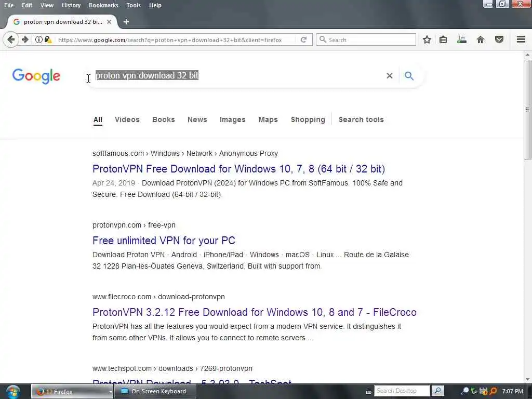Click the taskbar Search Desktop magnifier button
Image resolution: width=532 pixels, height=399 pixels.
[x=437, y=391]
